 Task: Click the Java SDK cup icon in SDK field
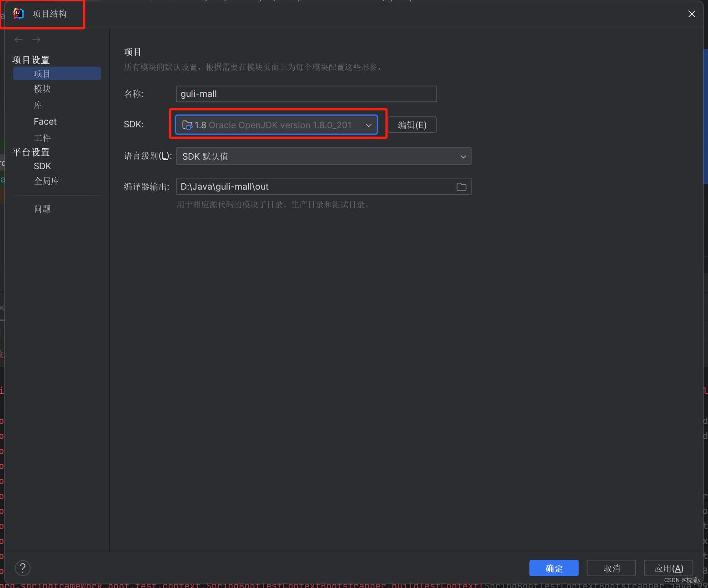point(187,125)
